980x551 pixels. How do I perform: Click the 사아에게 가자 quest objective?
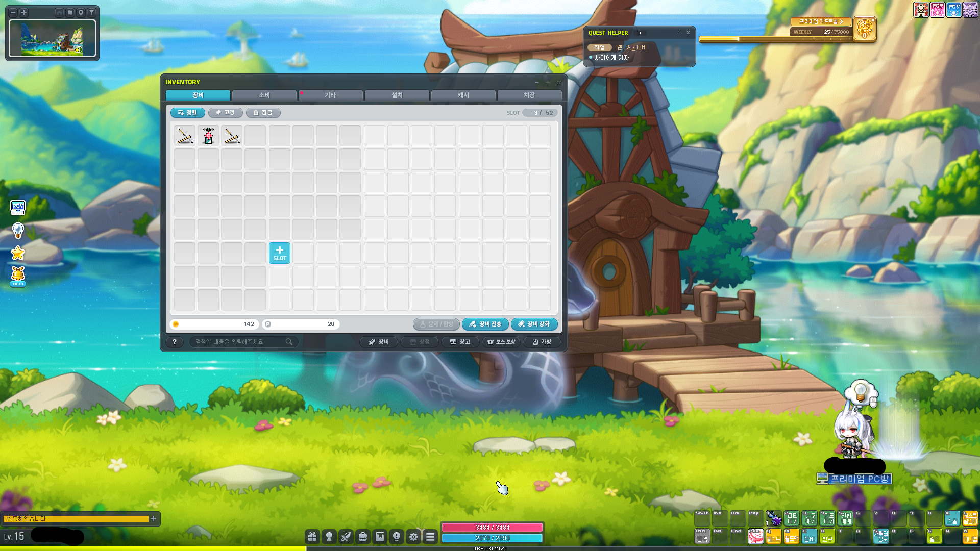tap(611, 58)
